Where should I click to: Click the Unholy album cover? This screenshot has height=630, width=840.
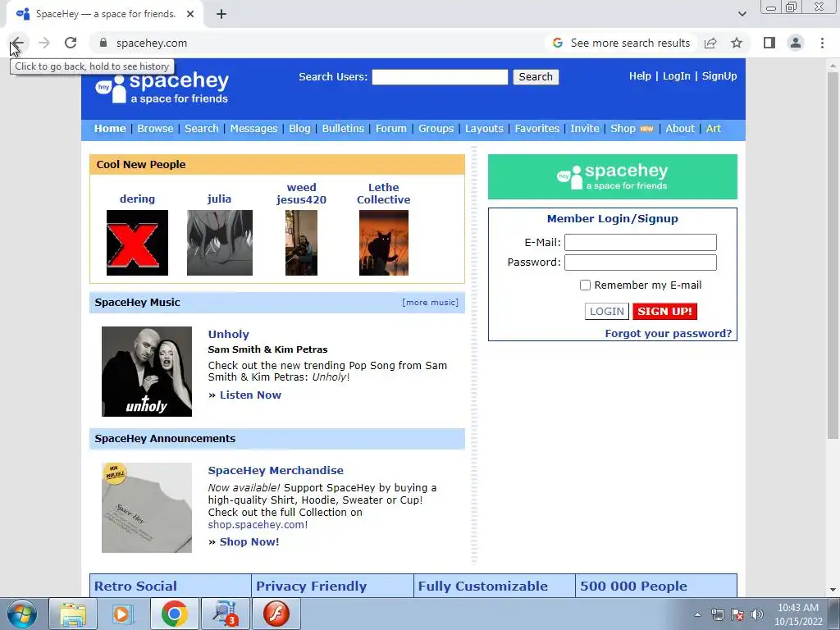click(147, 372)
